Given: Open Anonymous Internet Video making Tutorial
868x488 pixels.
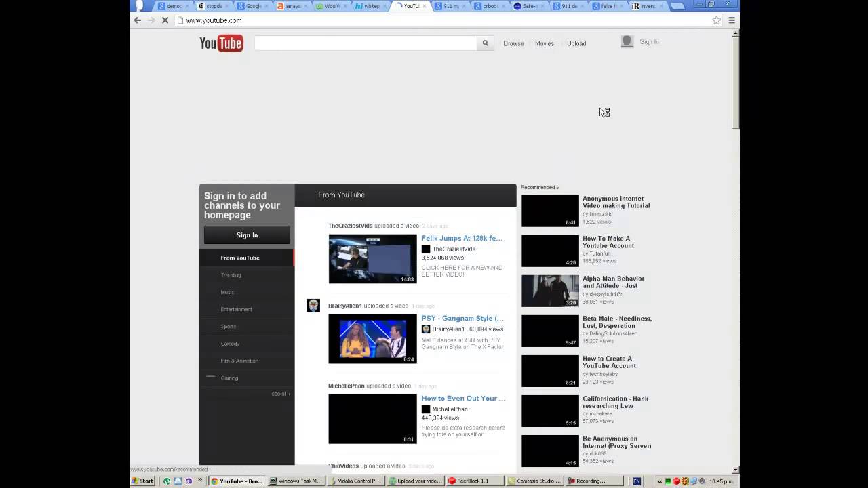Looking at the screenshot, I should click(x=616, y=202).
